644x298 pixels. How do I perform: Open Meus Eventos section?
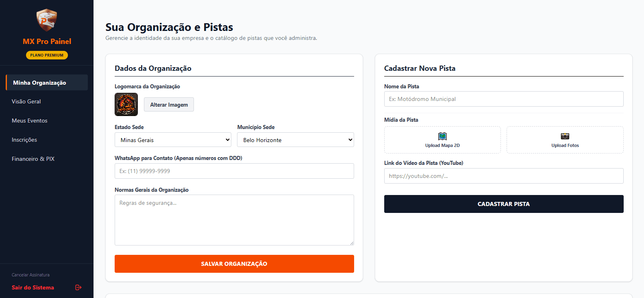tap(30, 121)
